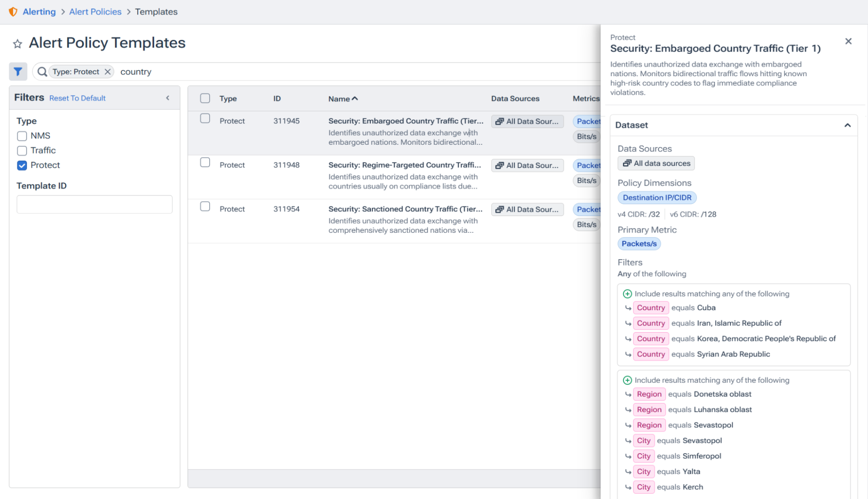The image size is (868, 499).
Task: Click the City tag for Yalta
Action: (644, 472)
